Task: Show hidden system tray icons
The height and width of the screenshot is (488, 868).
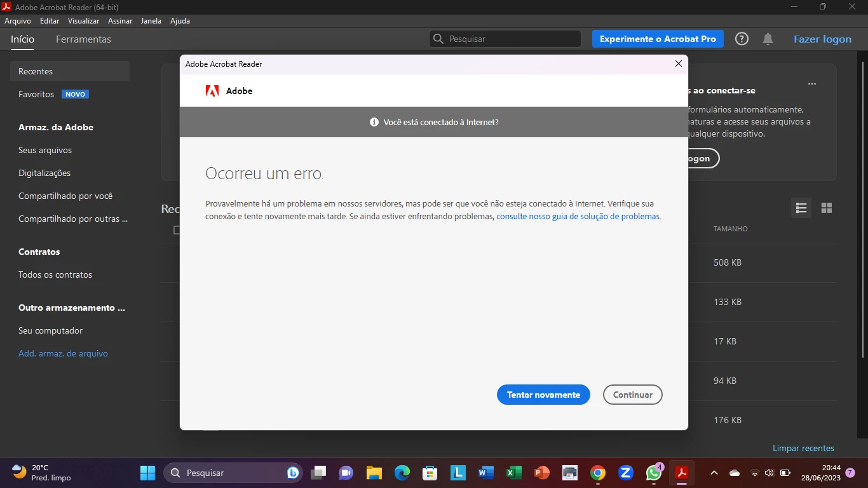Action: [714, 473]
